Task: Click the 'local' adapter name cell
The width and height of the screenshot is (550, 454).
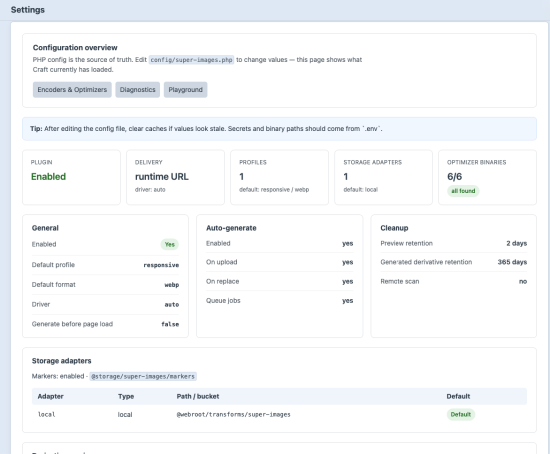Action: click(47, 415)
